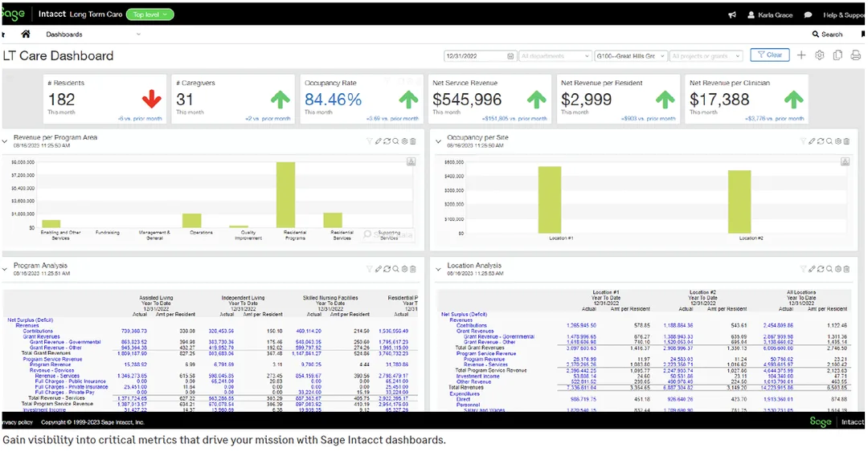
Task: Zoom the Revenue per Program Area panel
Action: click(395, 141)
